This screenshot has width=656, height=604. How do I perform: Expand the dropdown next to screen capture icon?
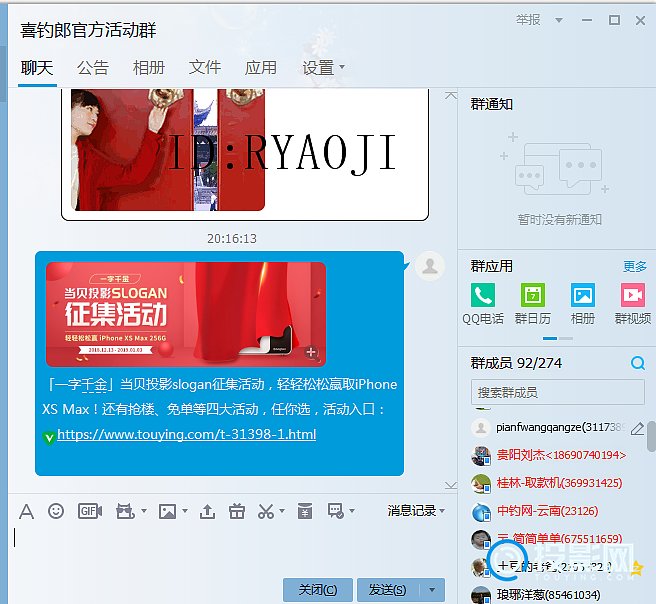[x=144, y=511]
